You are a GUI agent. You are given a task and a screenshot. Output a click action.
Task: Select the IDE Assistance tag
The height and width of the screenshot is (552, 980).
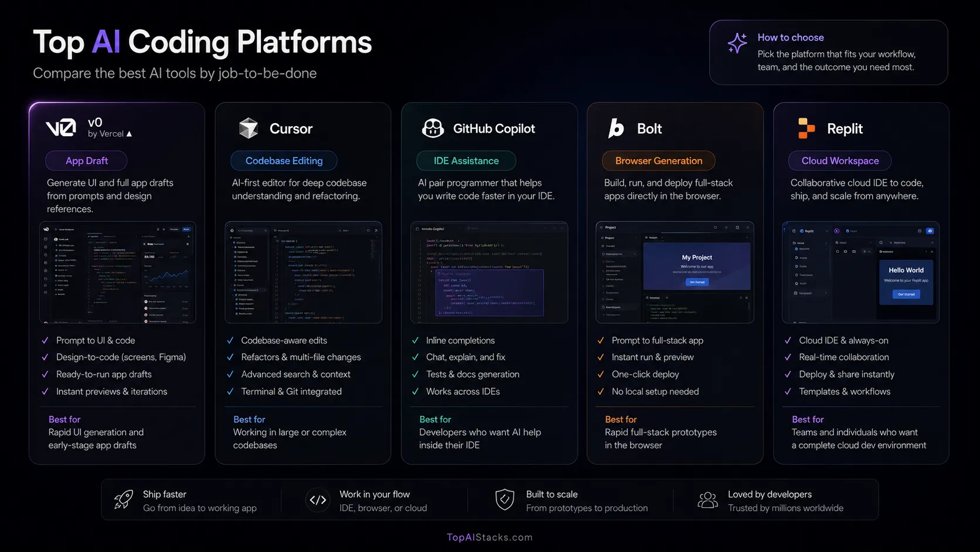(x=466, y=161)
